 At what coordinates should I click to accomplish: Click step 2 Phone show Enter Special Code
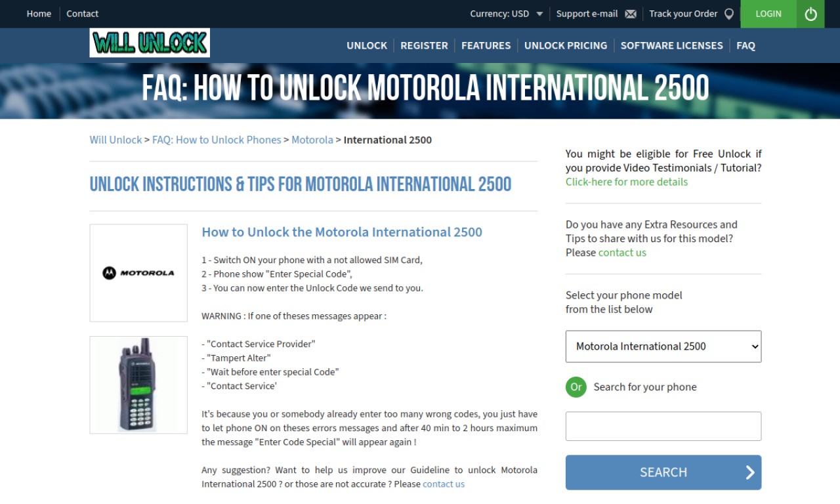[277, 274]
